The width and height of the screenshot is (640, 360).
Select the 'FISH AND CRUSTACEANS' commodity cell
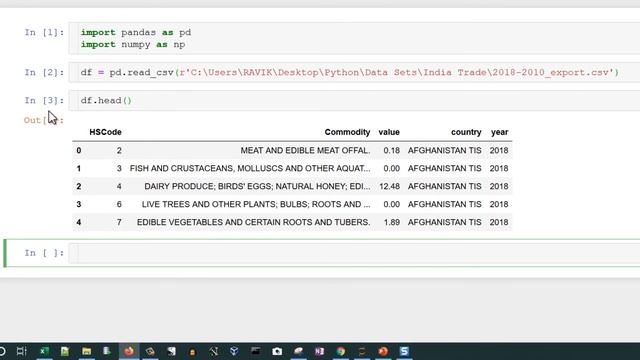pyautogui.click(x=250, y=169)
